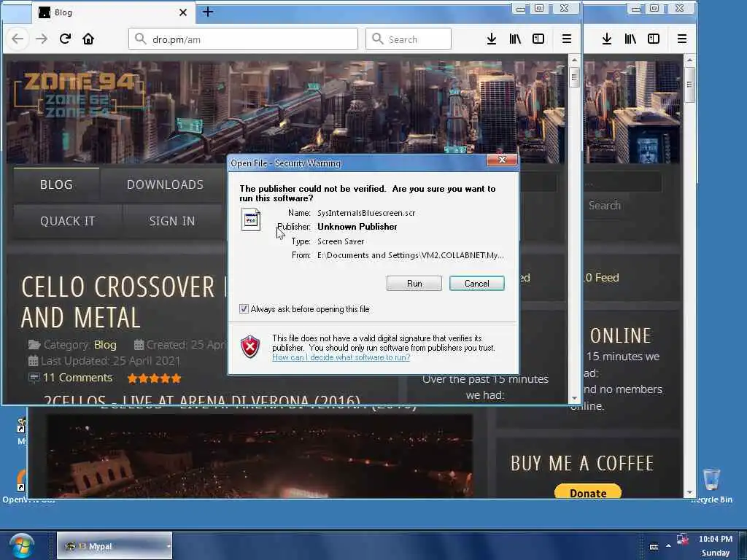
Task: Toggle the sidebar icon in front browser toolbar
Action: point(538,39)
